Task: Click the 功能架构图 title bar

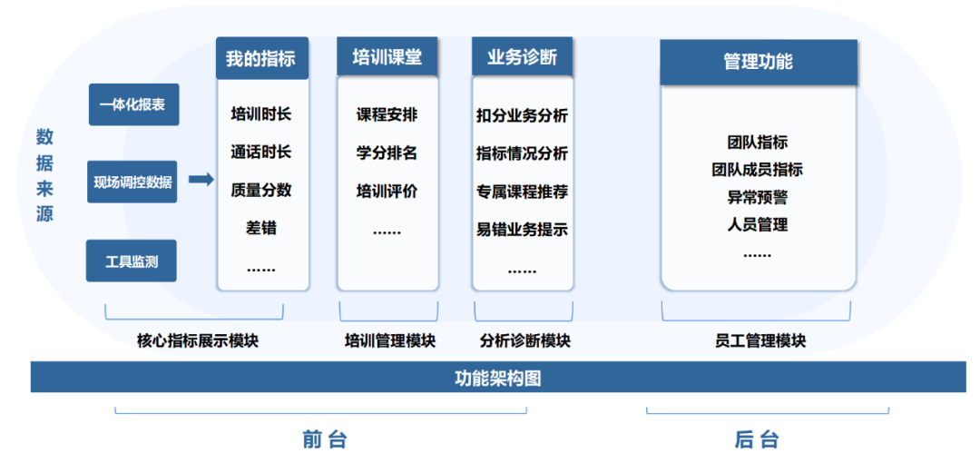Action: (x=498, y=378)
